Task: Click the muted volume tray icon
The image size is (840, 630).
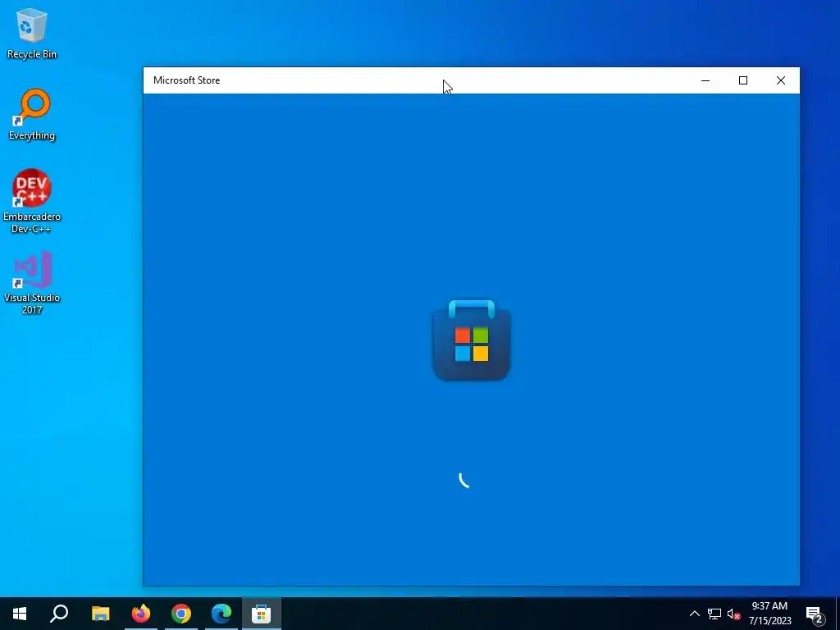Action: coord(733,614)
